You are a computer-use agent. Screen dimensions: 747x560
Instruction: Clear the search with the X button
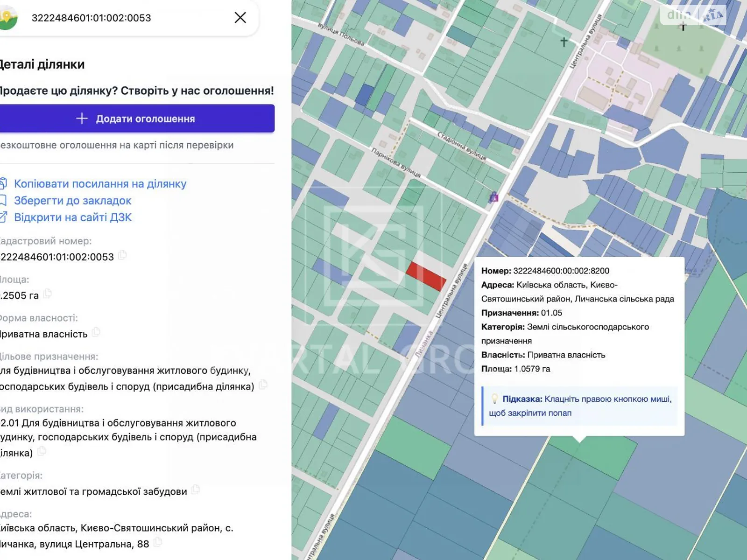click(240, 18)
